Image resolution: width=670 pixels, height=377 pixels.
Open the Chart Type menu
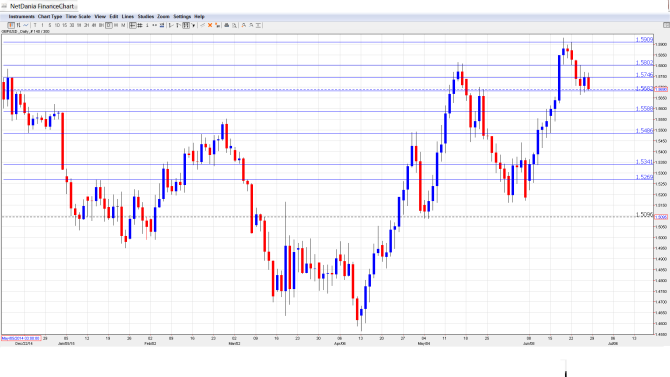[x=50, y=17]
